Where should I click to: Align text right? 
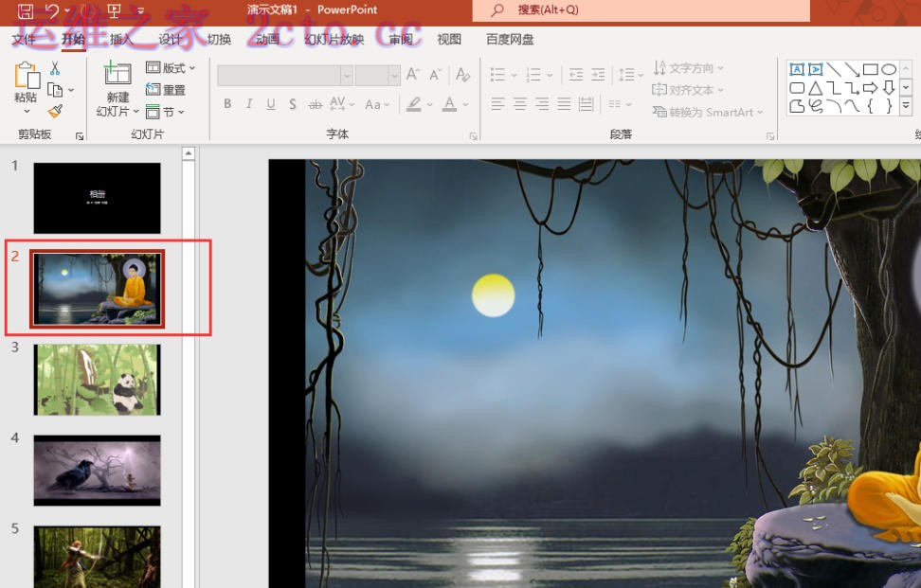(542, 104)
